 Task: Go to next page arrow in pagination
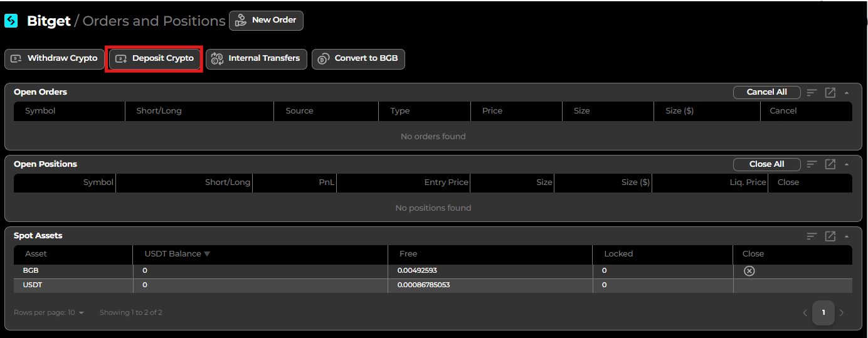click(842, 313)
